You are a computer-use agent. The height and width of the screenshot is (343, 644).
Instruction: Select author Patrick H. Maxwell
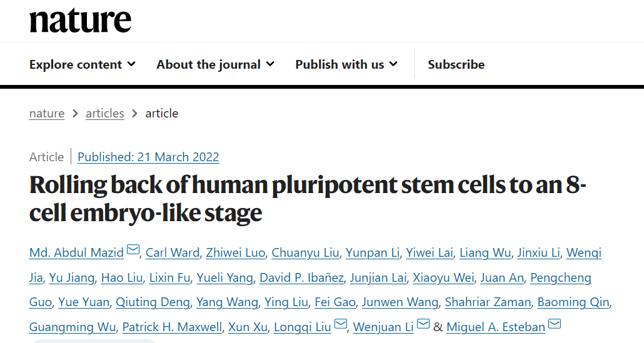click(x=172, y=327)
